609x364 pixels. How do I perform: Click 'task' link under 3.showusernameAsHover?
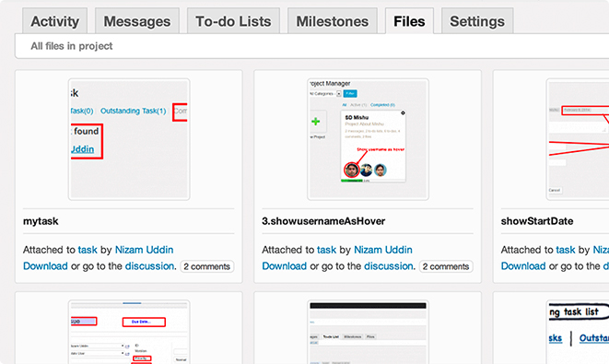tap(327, 250)
